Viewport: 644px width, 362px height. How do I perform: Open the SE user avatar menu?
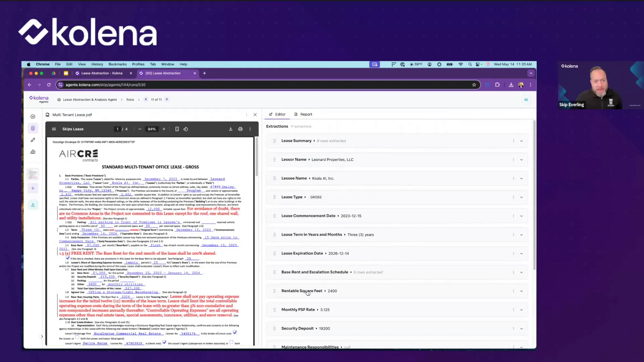click(x=526, y=100)
